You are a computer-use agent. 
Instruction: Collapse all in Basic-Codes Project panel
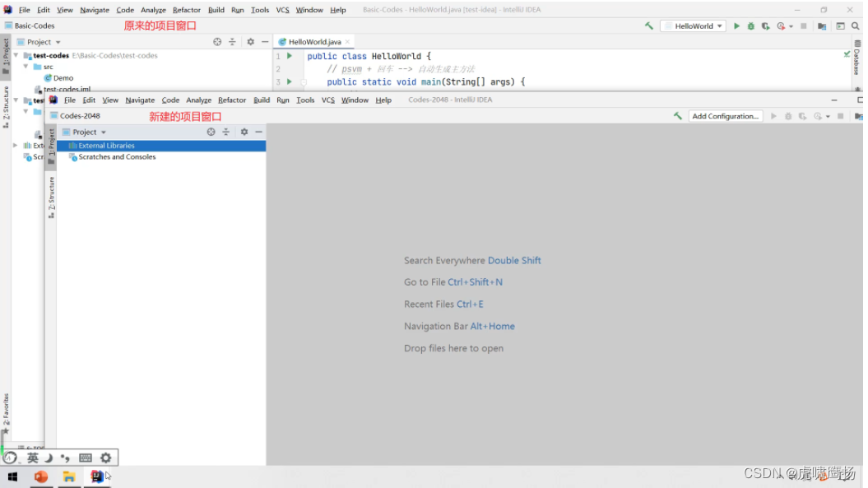[232, 41]
